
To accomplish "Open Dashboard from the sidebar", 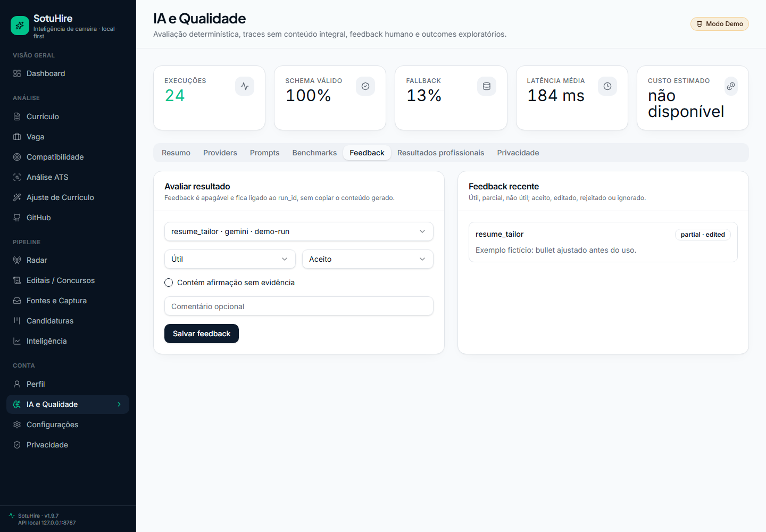I will [68, 73].
